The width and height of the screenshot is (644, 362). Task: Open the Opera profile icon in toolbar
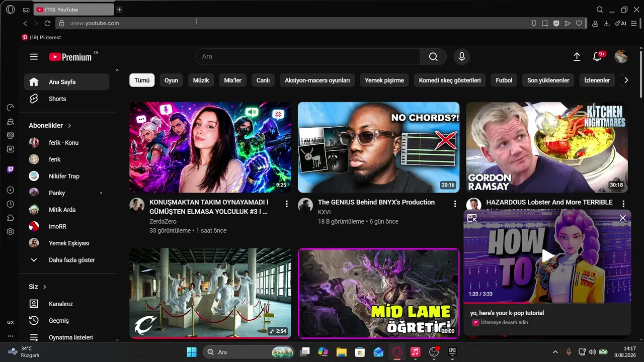click(595, 23)
